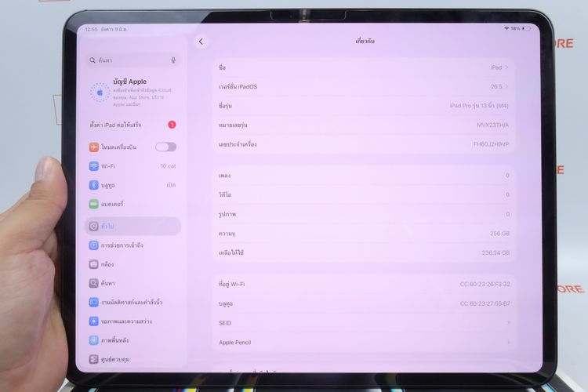
Task: Open the iPadOS version row
Action: pos(364,87)
